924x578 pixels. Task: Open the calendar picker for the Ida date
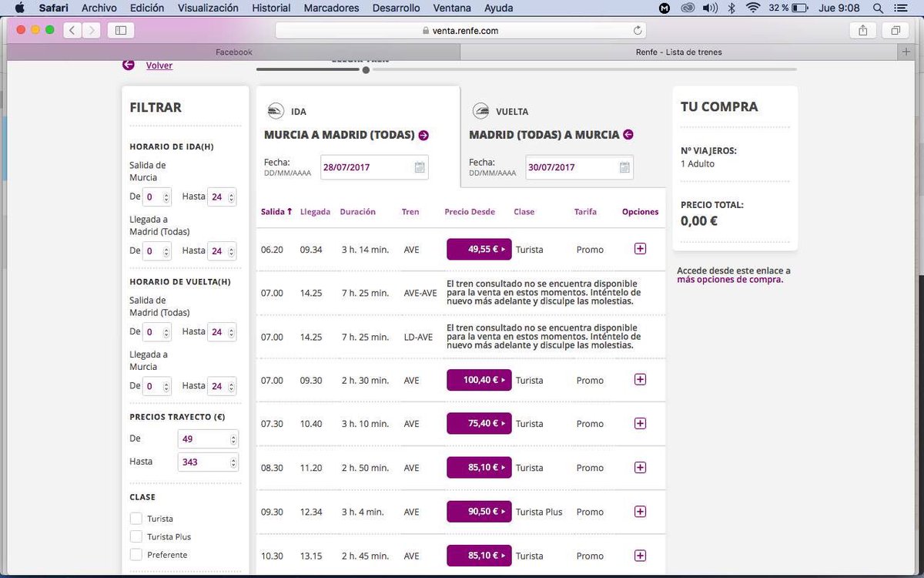pyautogui.click(x=417, y=166)
